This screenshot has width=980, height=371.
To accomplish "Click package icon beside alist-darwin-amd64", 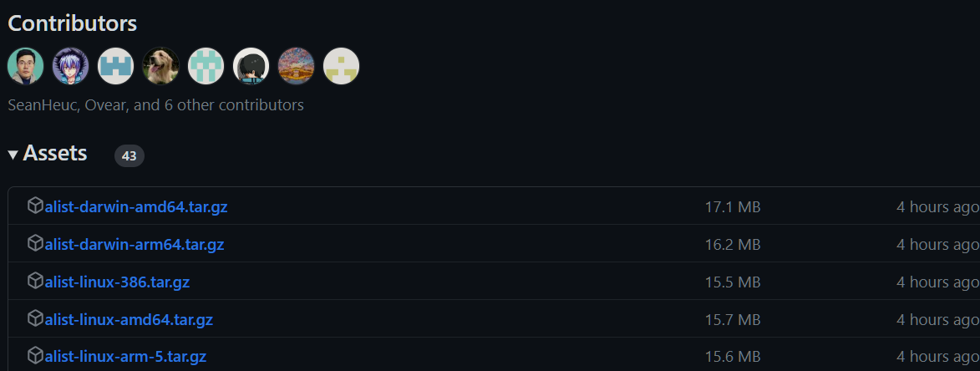I will 36,206.
